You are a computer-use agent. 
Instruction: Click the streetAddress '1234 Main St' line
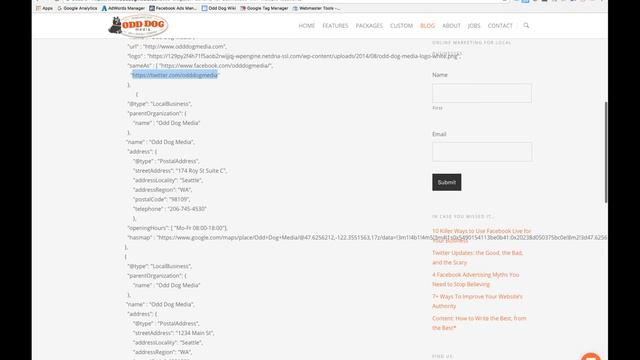[x=173, y=333]
